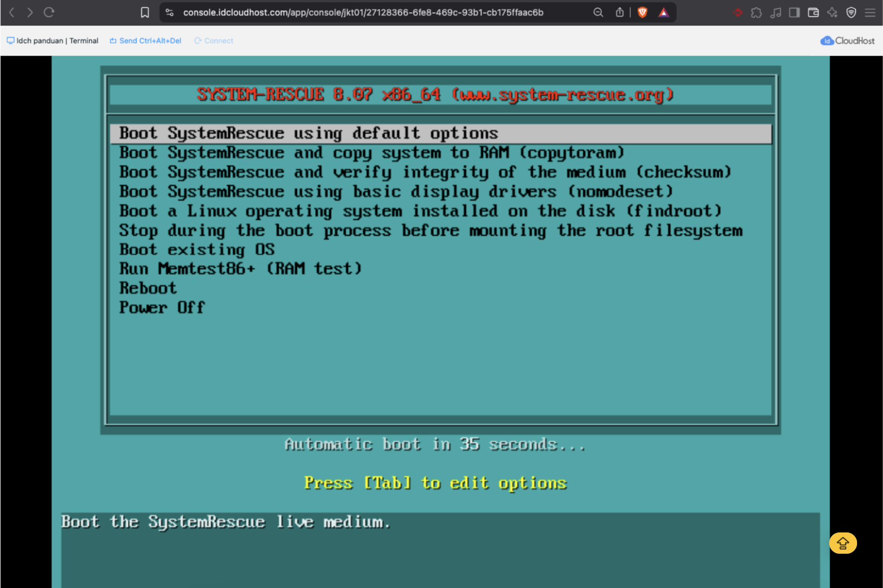Select the copytoram boot entry
This screenshot has height=588, width=883.
441,153
